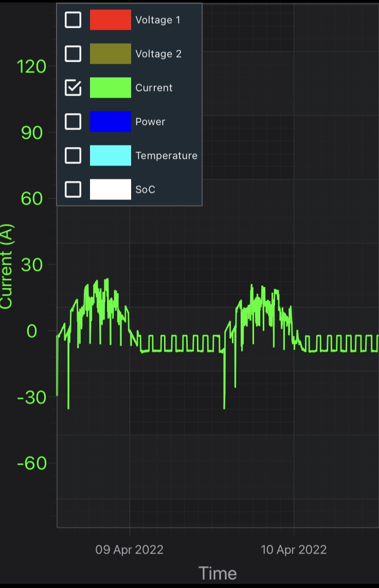379x588 pixels.
Task: Tick the Power checkbox
Action: tap(73, 121)
